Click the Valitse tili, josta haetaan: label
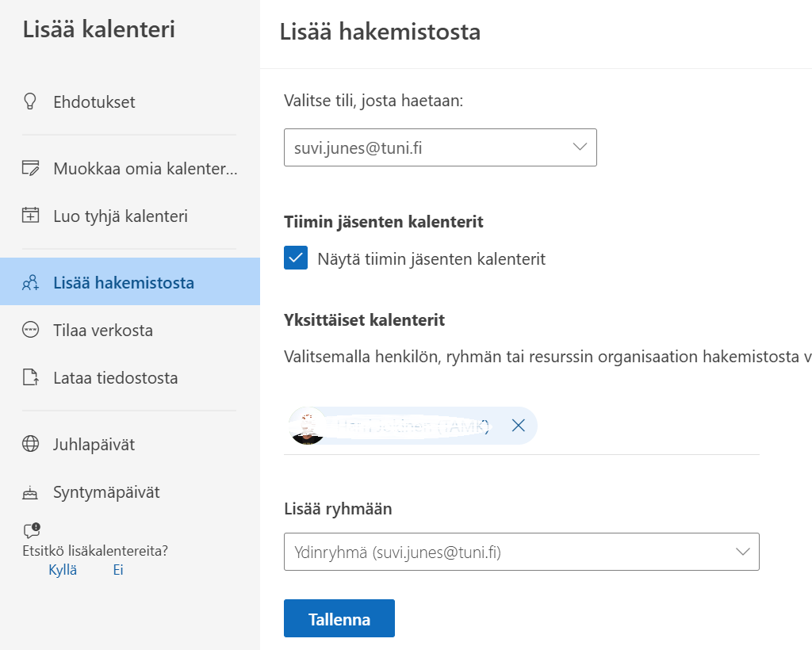This screenshot has height=650, width=812. 373,101
